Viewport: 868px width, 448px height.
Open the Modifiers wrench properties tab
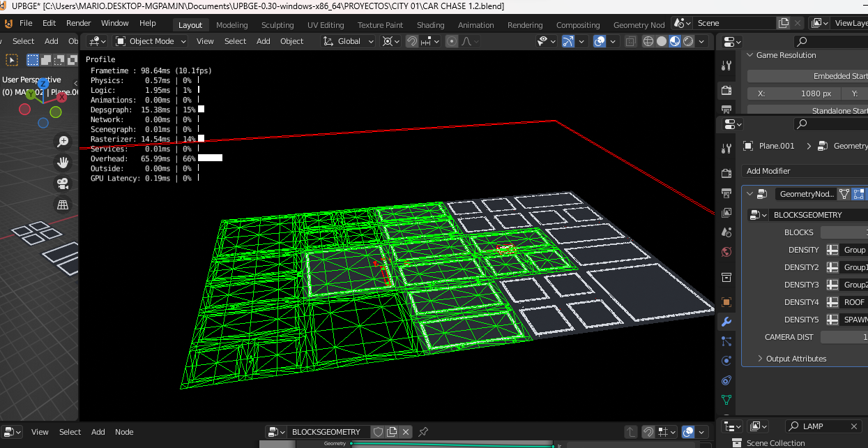[x=726, y=322]
